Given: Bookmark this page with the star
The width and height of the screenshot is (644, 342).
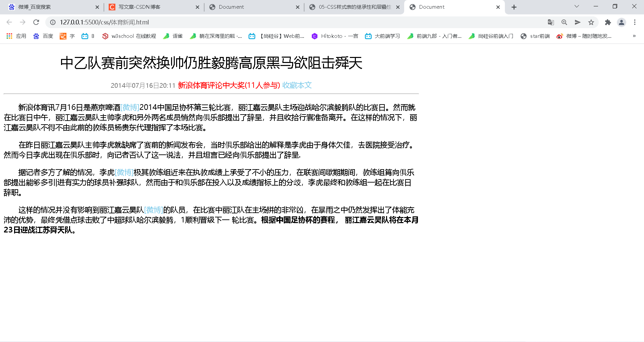Looking at the screenshot, I should [591, 22].
